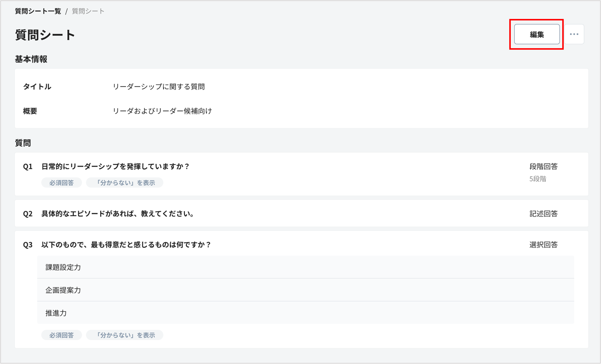Click Q1's 必須回答 tag
The image size is (601, 364).
click(62, 183)
